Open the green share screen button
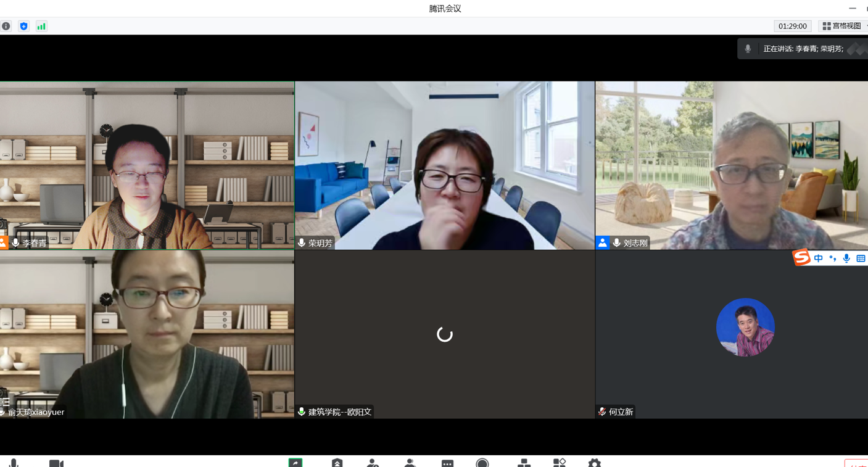868x467 pixels. [296, 463]
